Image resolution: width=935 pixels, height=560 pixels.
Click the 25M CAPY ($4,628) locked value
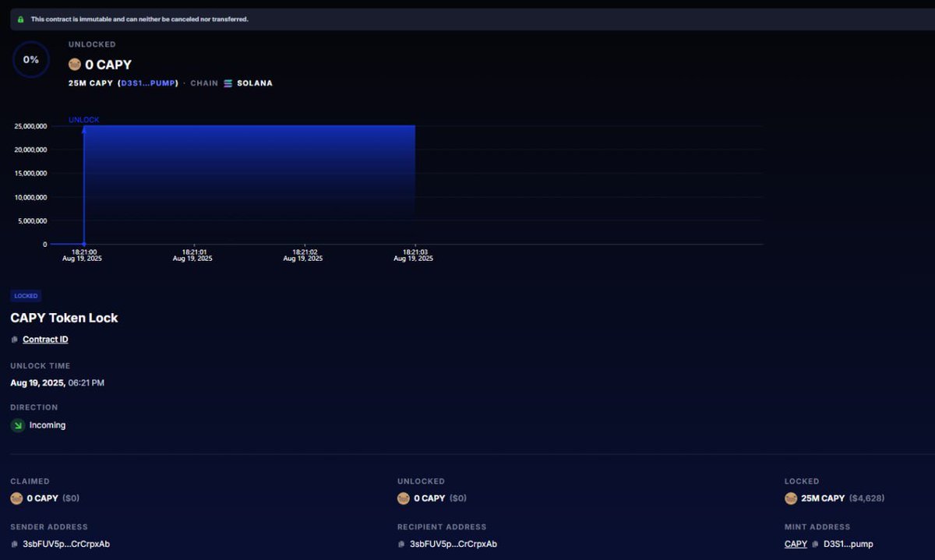(842, 498)
